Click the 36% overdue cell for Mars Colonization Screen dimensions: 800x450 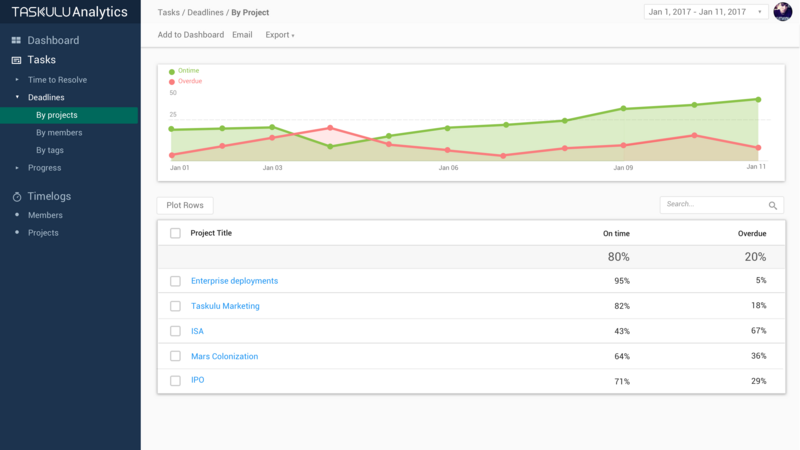[759, 356]
